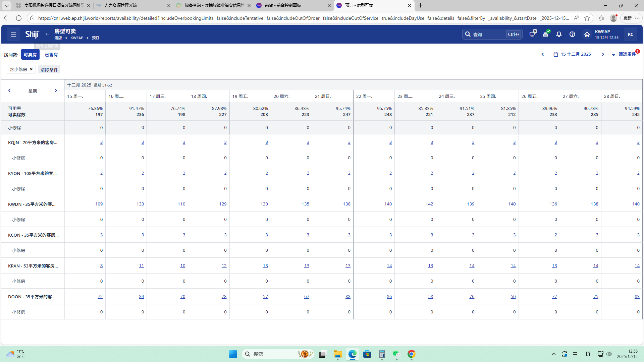The image size is (644, 362).
Task: Open the notifications bell
Action: 559,34
